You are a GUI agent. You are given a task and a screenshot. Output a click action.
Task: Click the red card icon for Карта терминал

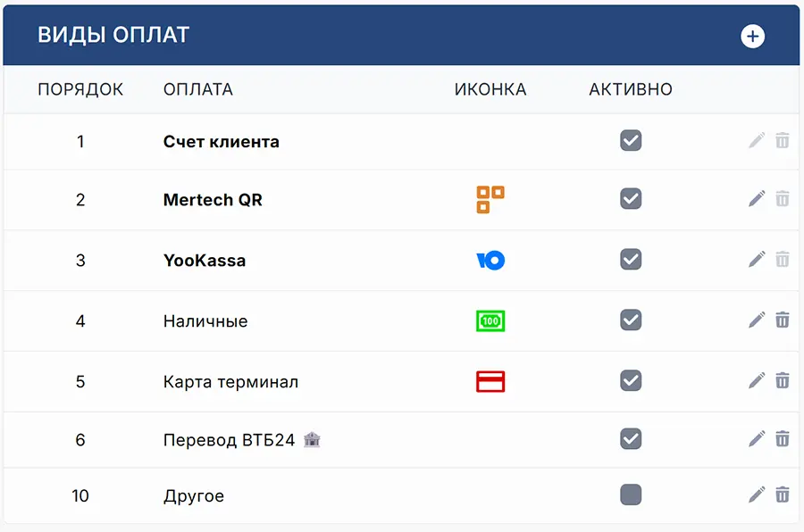click(490, 381)
